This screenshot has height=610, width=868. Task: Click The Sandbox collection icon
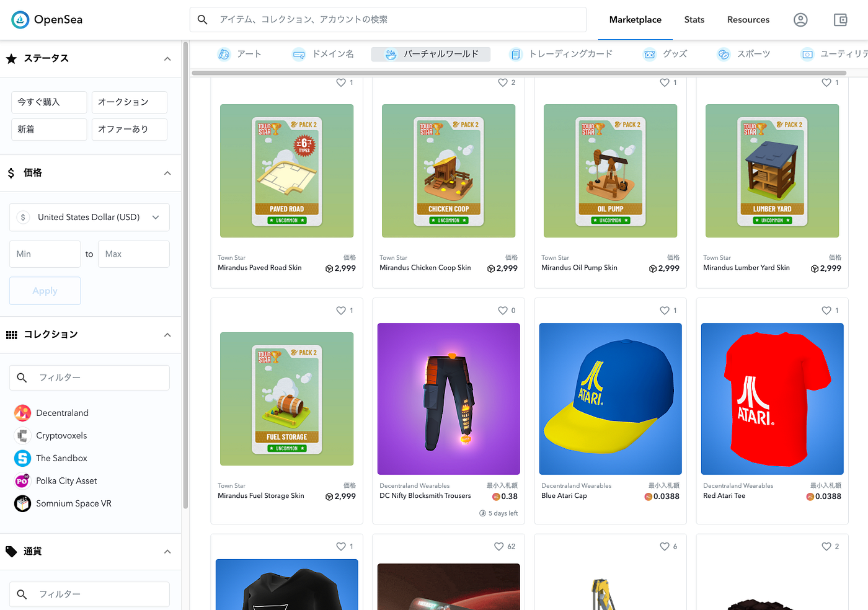point(22,458)
